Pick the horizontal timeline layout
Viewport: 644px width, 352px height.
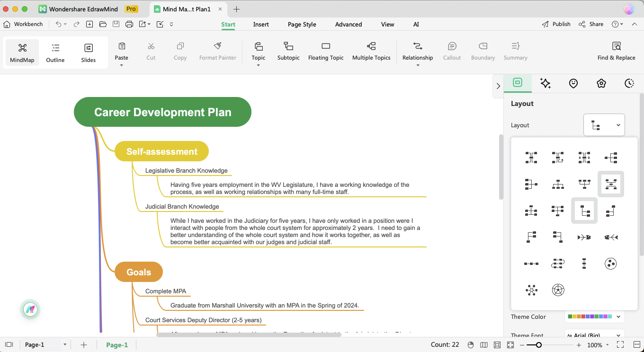click(x=531, y=264)
